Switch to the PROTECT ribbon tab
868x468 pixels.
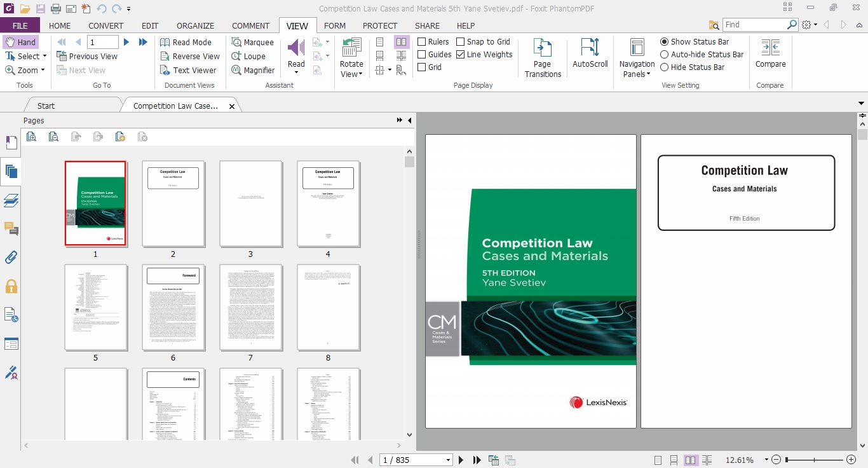380,25
